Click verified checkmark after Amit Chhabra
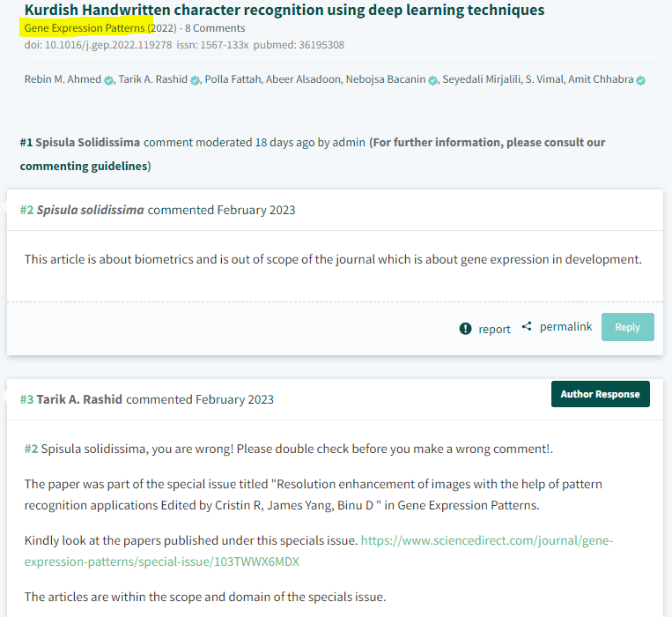Screen dimensions: 672x617 640,80
